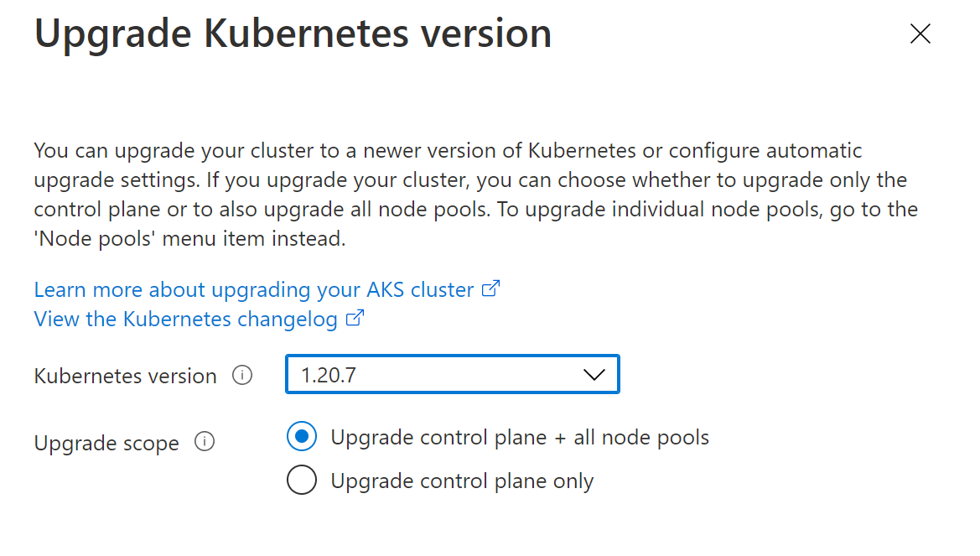Click the 'Kubernetes version' field label
Image resolution: width=980 pixels, height=556 pixels.
(125, 377)
